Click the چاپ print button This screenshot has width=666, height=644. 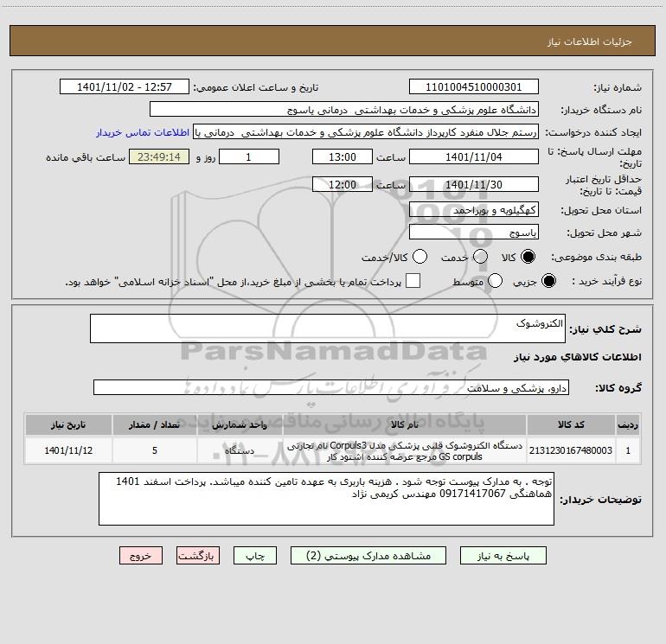point(255,556)
